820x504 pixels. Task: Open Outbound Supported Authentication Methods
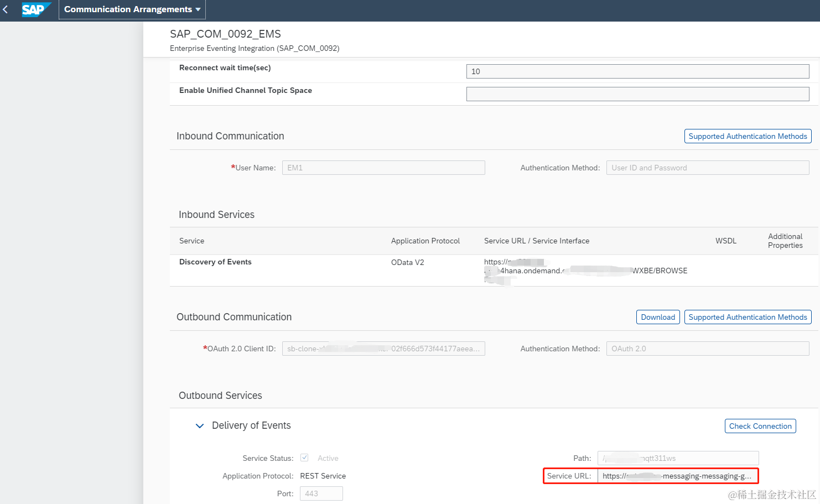[748, 317]
